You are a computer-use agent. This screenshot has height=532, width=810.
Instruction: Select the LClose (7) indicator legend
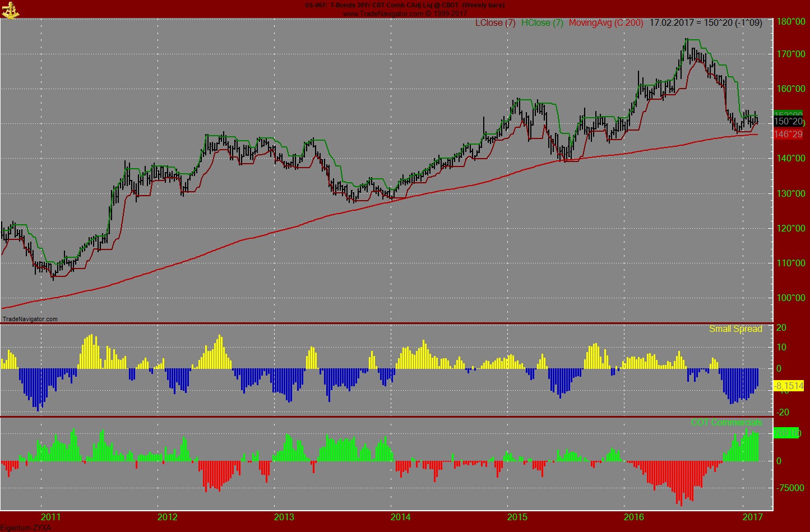tap(494, 24)
